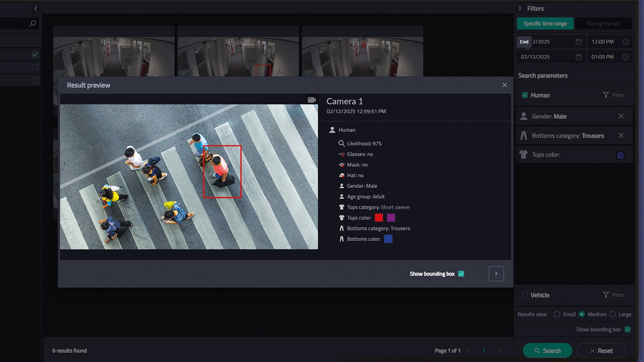Viewport: 644px width, 362px height.
Task: Go to the next result preview
Action: (496, 274)
